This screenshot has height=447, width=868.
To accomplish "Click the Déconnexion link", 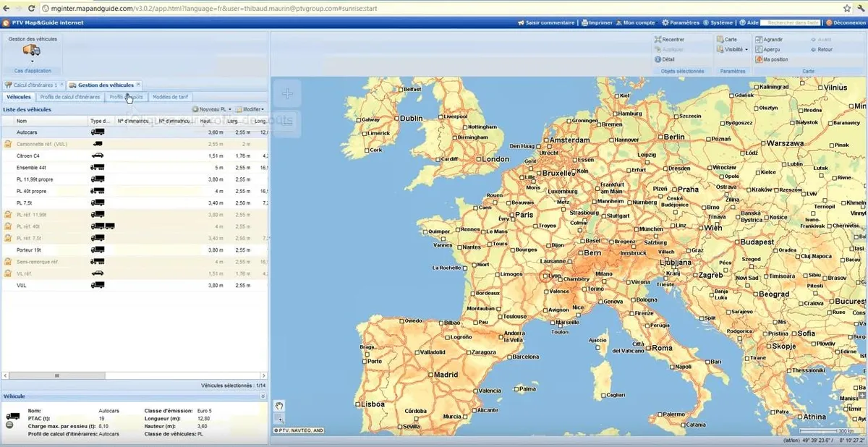I will [x=846, y=22].
